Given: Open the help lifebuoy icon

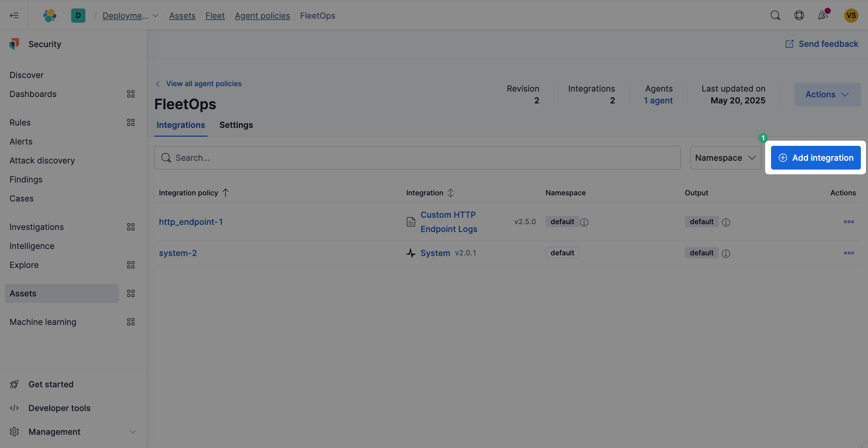Looking at the screenshot, I should tap(799, 15).
